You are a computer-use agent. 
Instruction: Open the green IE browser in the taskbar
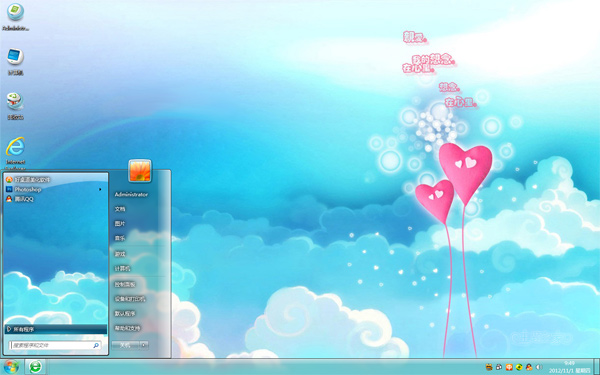35,367
